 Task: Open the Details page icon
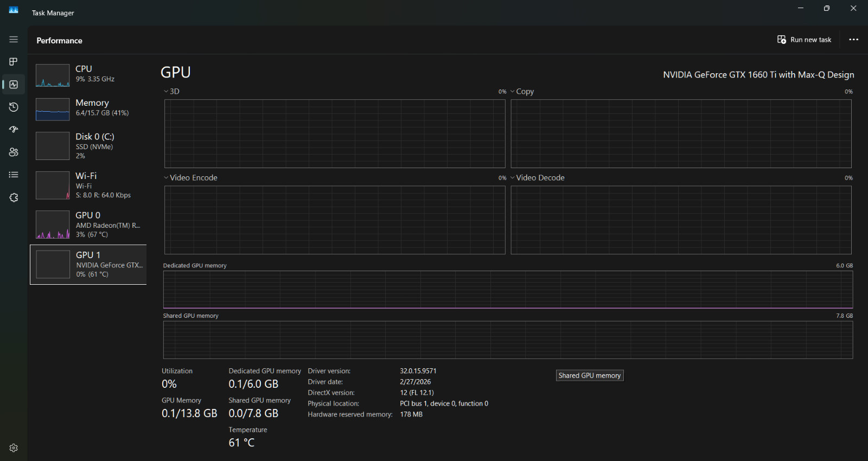[14, 175]
